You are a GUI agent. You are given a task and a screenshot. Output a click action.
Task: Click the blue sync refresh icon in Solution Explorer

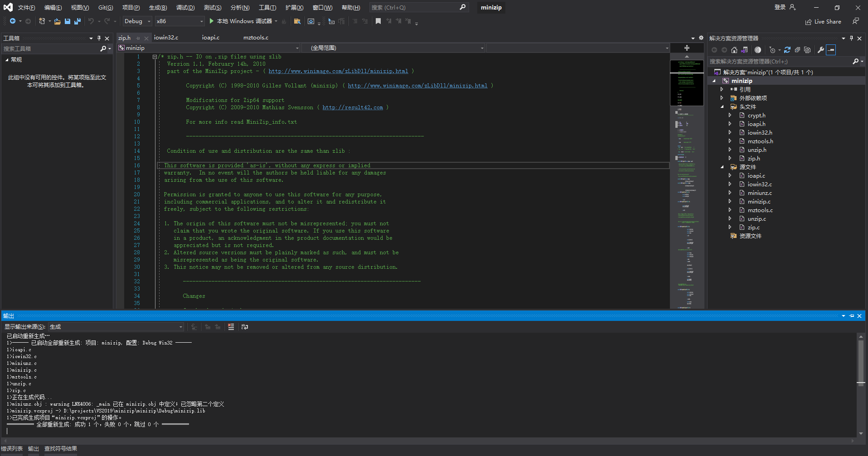pos(787,50)
